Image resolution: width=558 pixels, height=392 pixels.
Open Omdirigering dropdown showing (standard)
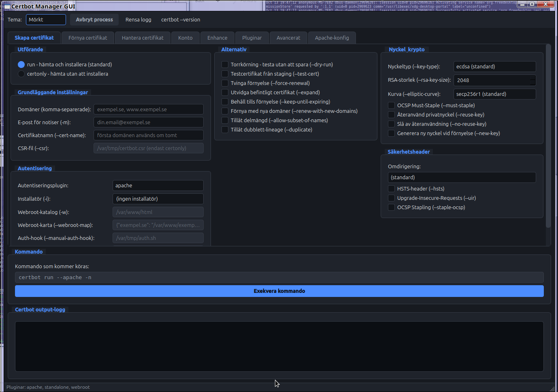click(462, 178)
